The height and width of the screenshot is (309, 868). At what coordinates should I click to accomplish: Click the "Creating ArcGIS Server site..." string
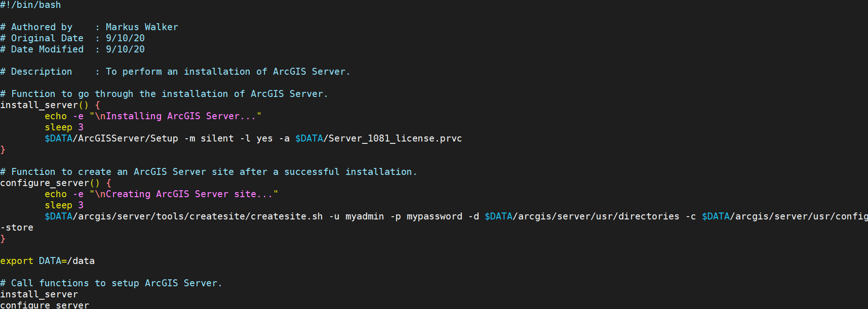[x=184, y=194]
